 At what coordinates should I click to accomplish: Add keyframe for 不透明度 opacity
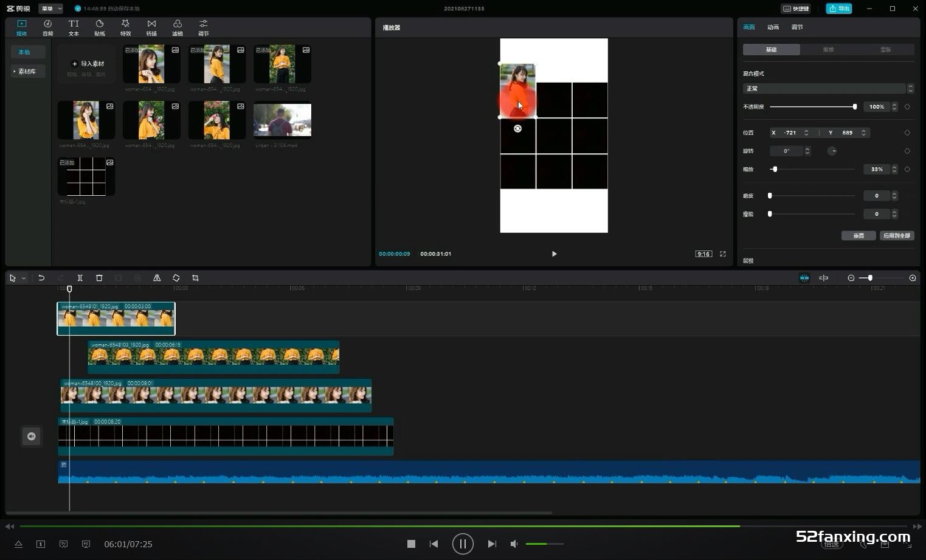(x=907, y=106)
